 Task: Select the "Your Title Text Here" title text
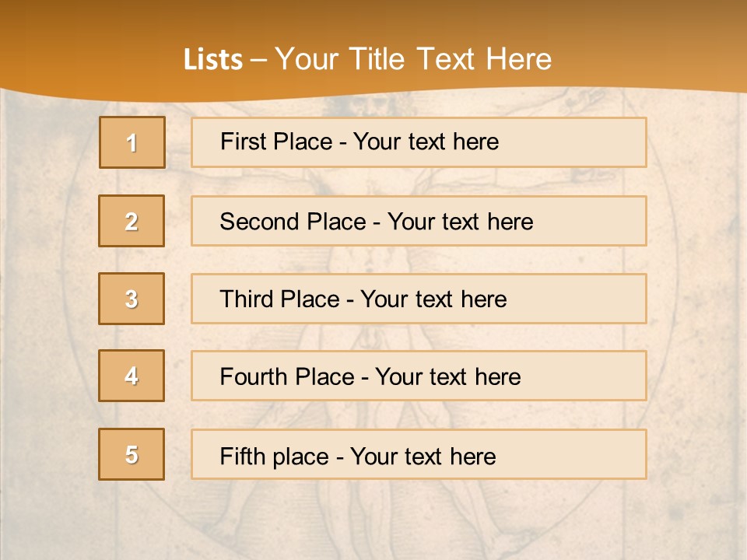[413, 59]
